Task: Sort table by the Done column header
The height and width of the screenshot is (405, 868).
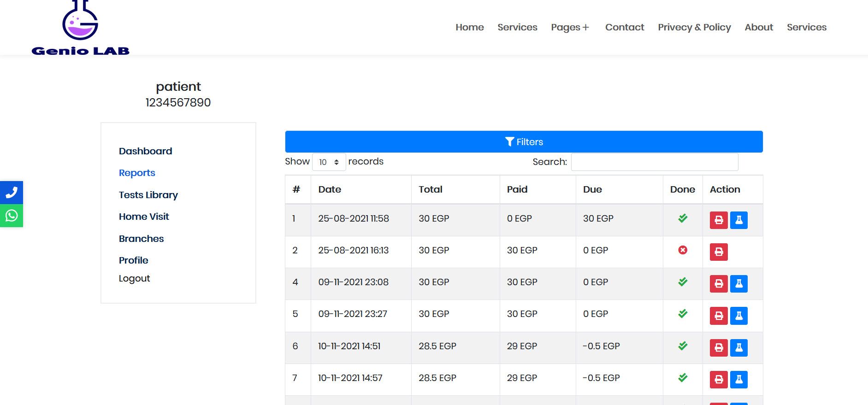Action: (683, 189)
